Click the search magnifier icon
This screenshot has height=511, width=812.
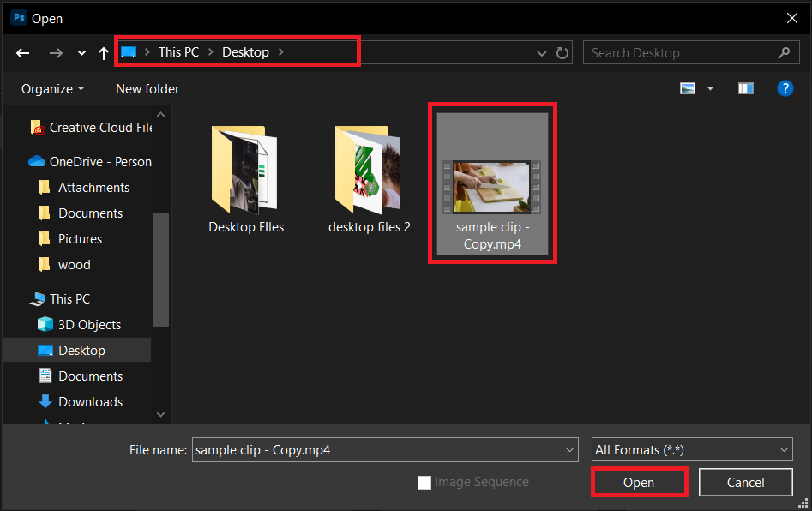[x=784, y=52]
